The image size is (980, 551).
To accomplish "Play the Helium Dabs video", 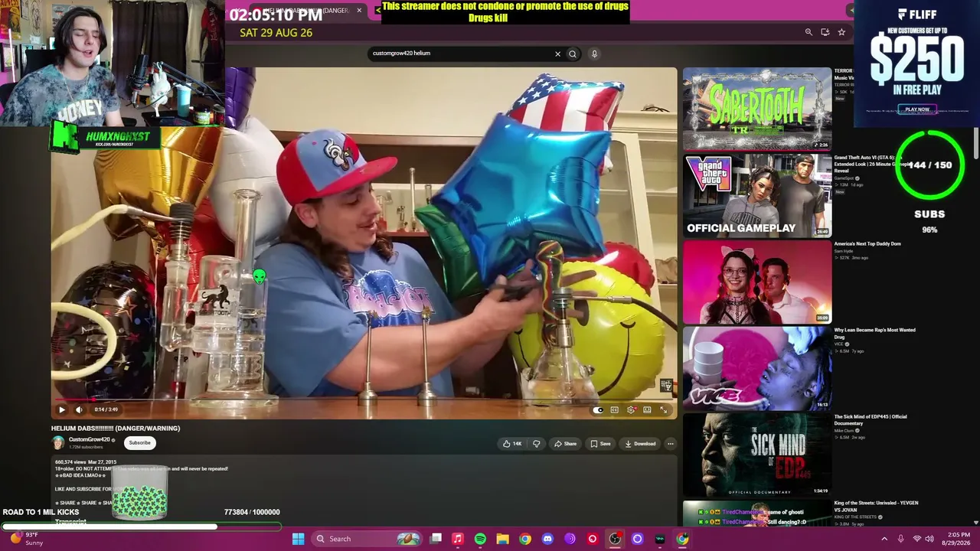I will (x=62, y=409).
